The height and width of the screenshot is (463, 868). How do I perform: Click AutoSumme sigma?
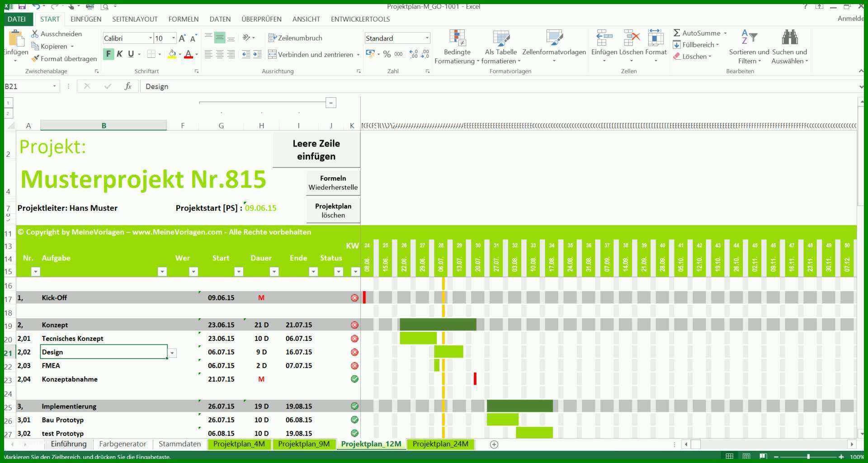click(x=677, y=33)
